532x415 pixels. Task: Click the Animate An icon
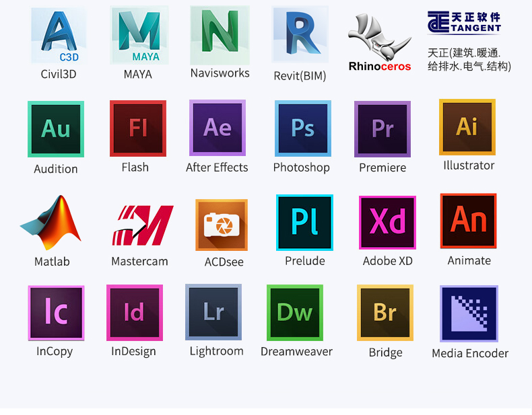(469, 221)
